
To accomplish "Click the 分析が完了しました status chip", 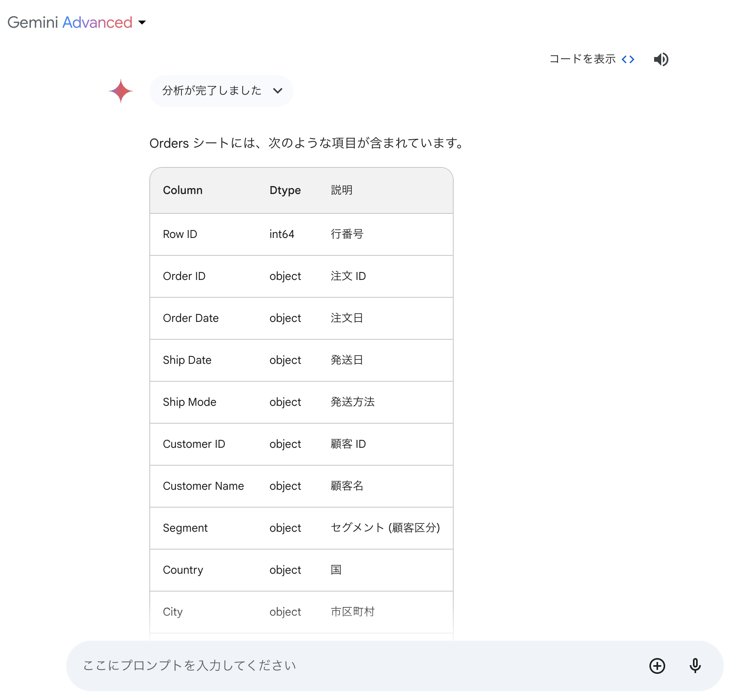I will pos(212,91).
